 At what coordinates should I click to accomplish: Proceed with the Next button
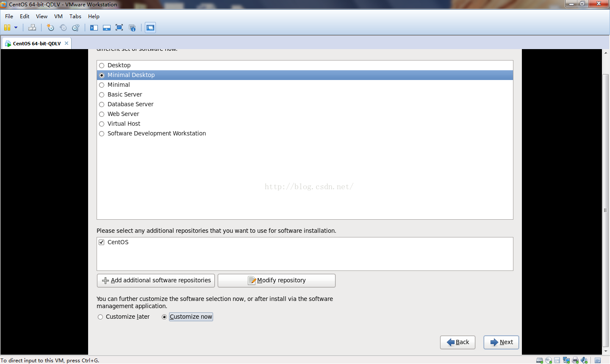tap(502, 342)
